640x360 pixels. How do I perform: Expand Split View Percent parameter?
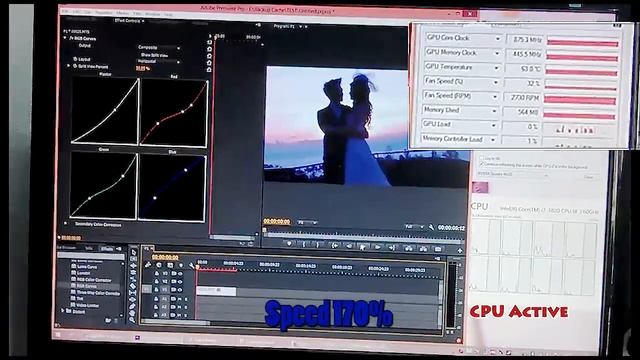pyautogui.click(x=69, y=65)
